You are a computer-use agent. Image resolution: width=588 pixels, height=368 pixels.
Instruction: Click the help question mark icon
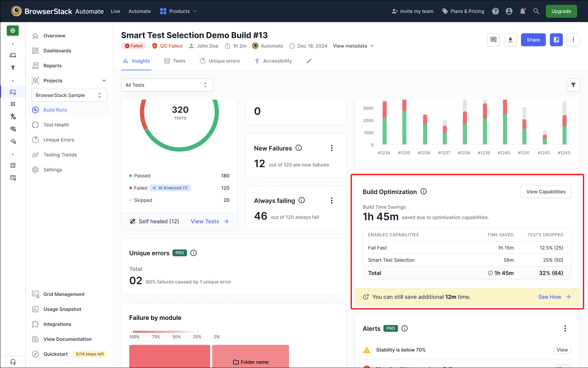click(x=495, y=11)
